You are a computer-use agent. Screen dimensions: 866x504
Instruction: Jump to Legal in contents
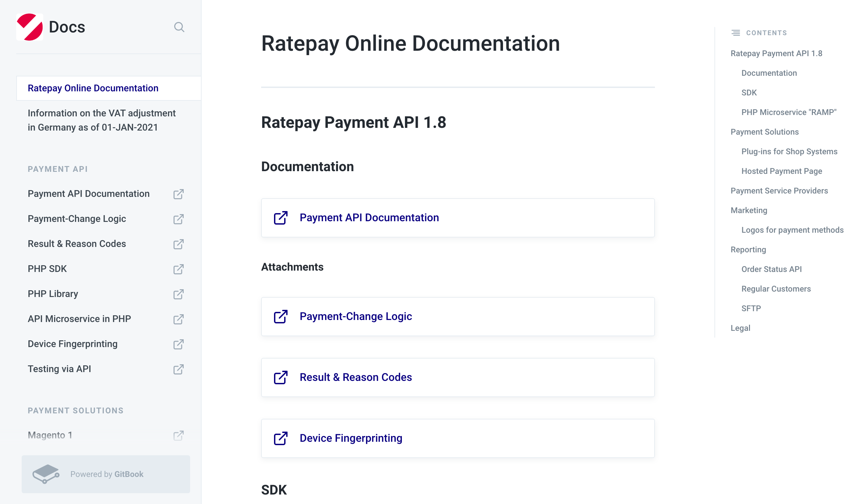[x=740, y=328]
